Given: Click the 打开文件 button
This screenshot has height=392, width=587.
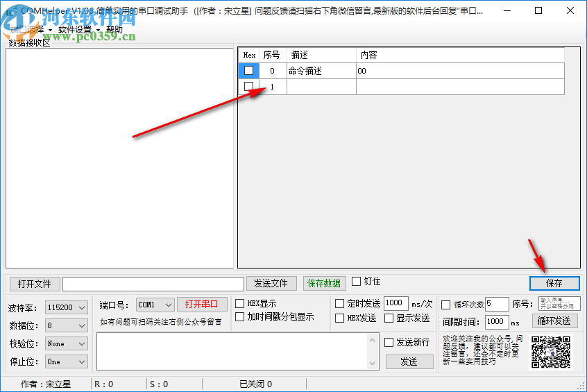Looking at the screenshot, I should coord(35,284).
